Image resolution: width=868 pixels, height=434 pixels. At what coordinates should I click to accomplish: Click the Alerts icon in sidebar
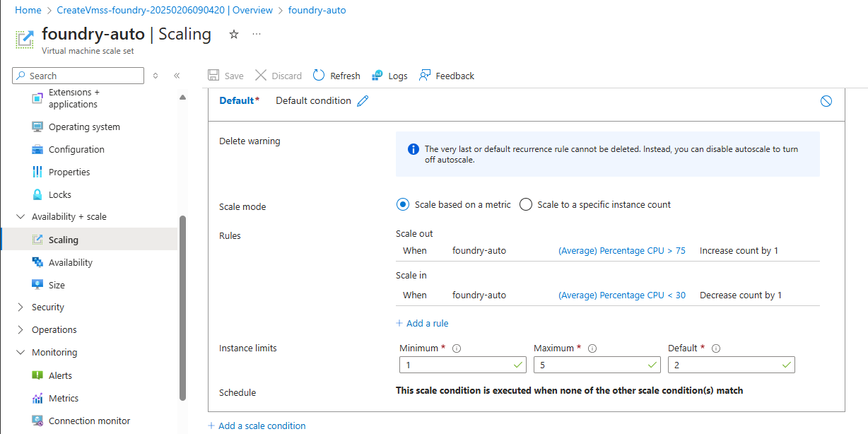[37, 376]
